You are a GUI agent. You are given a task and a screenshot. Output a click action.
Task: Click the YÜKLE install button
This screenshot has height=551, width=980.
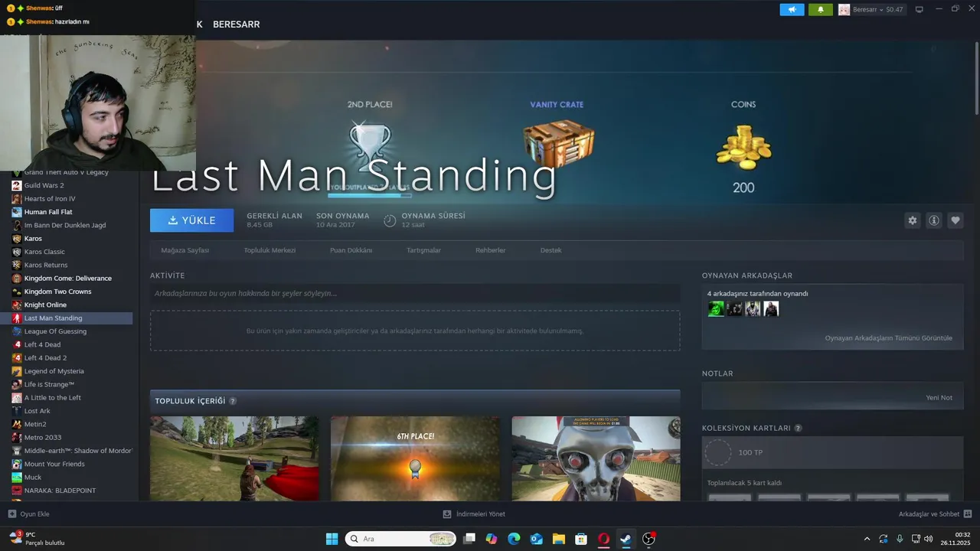pos(192,220)
